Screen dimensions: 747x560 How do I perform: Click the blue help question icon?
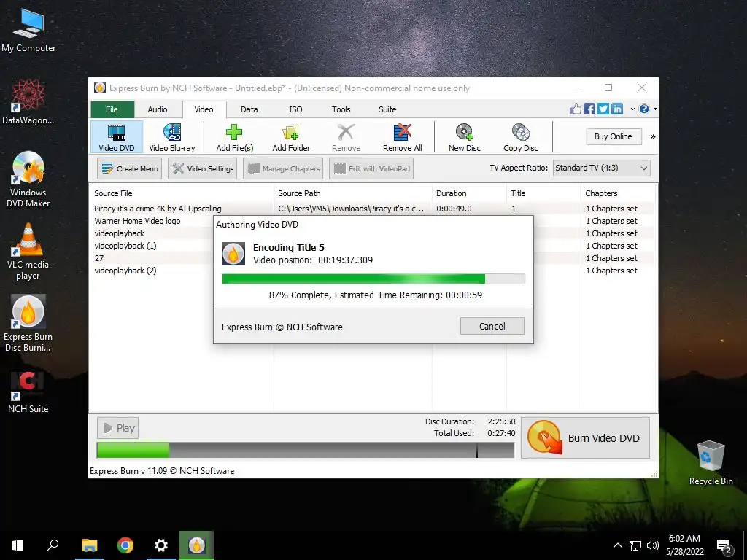point(644,109)
